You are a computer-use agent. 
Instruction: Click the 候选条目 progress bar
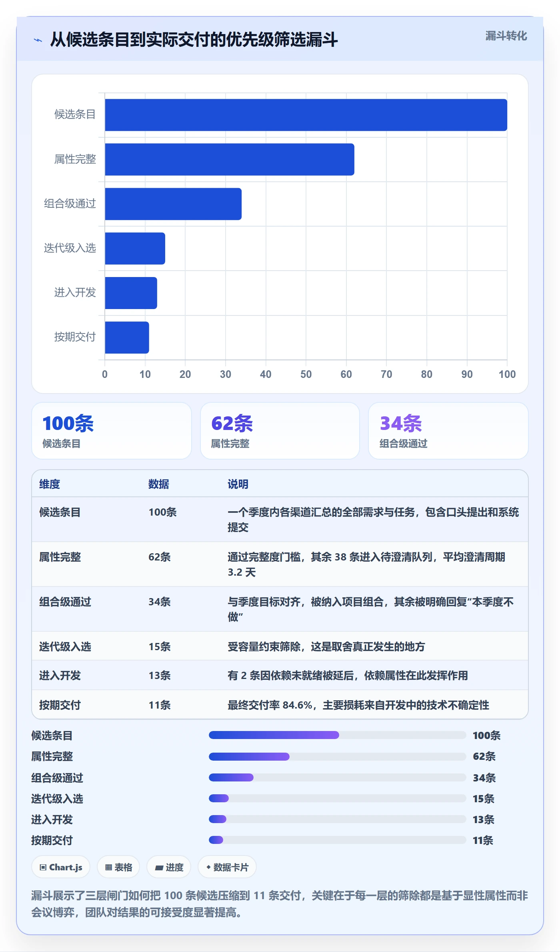337,735
